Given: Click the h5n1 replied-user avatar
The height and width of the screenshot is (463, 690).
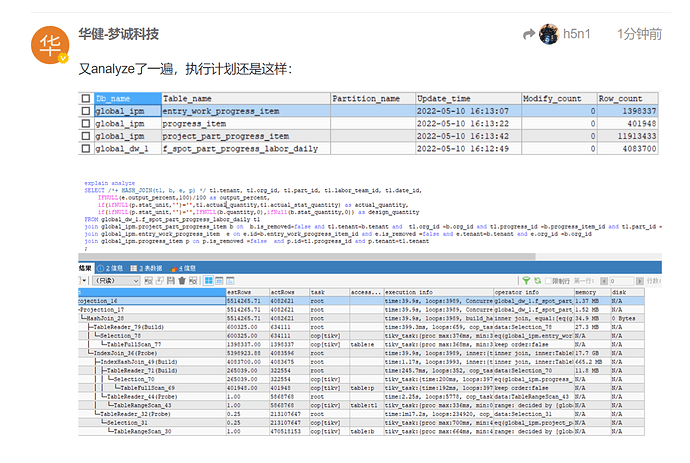Looking at the screenshot, I should [549, 34].
